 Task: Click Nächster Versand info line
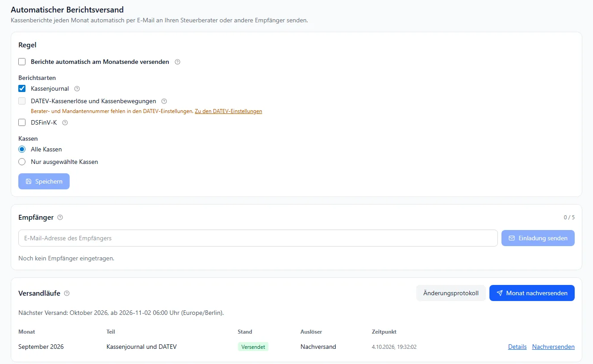click(121, 313)
